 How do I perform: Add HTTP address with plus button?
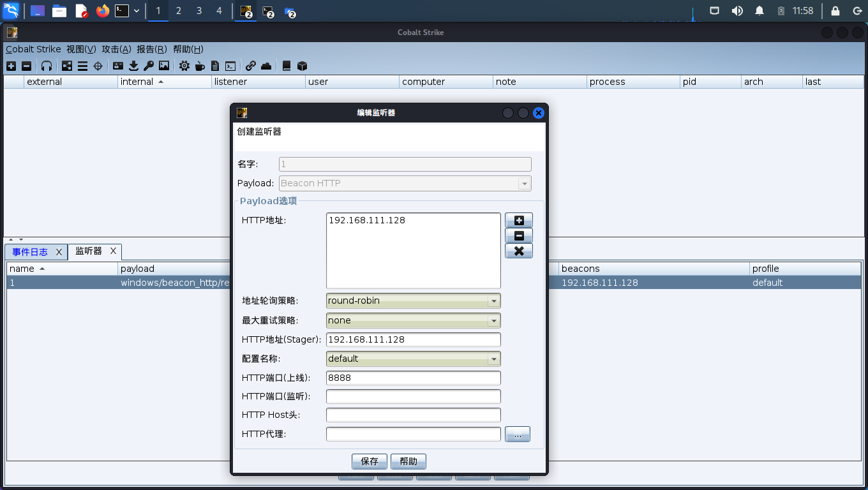519,220
